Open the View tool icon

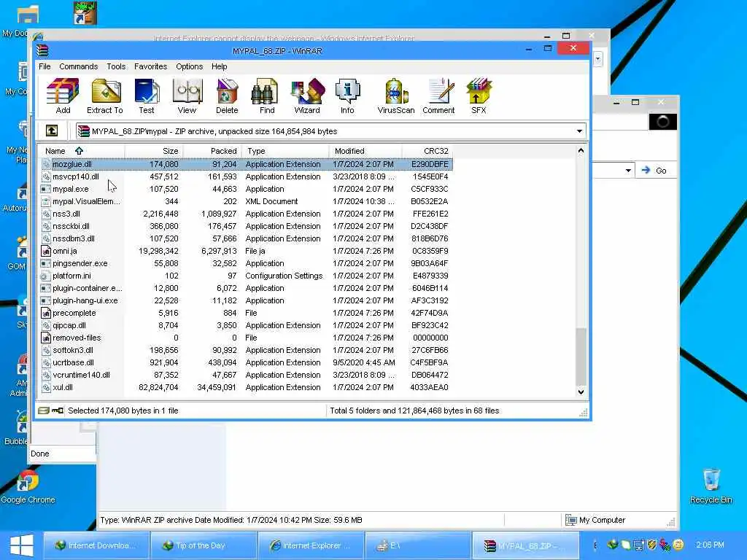187,96
